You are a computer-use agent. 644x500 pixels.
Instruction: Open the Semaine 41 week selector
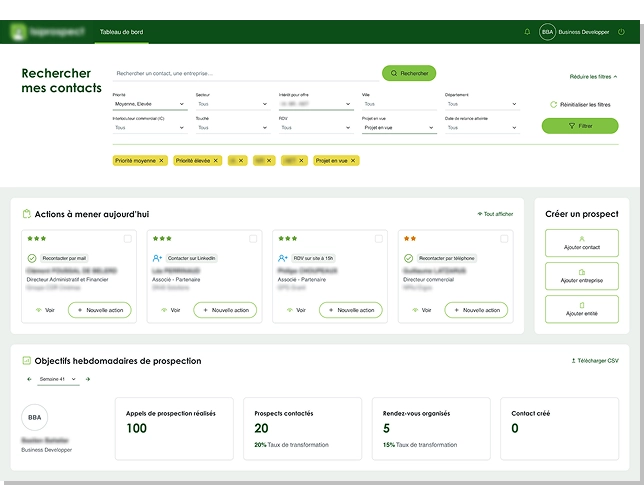click(x=58, y=379)
